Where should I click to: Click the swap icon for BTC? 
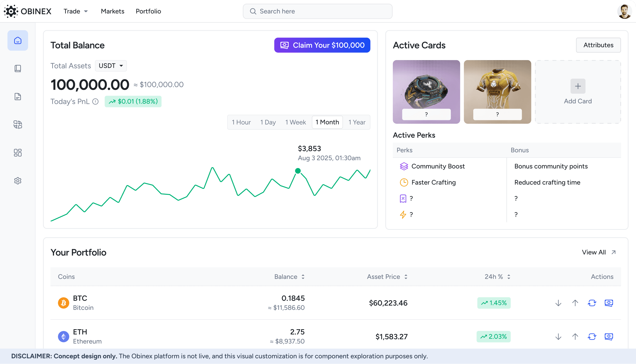[x=592, y=303]
